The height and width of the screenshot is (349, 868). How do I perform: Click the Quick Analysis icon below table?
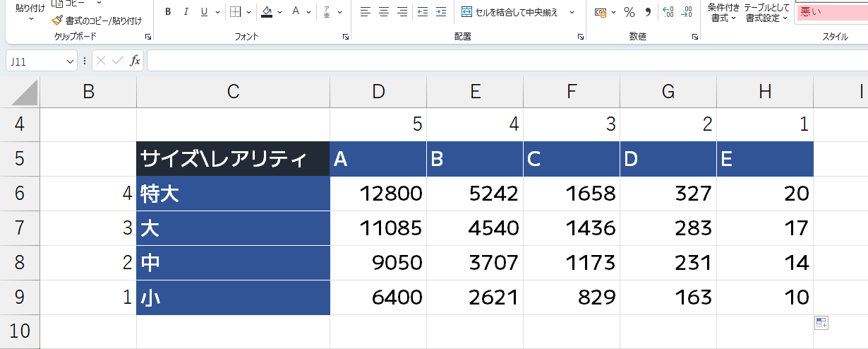821,323
